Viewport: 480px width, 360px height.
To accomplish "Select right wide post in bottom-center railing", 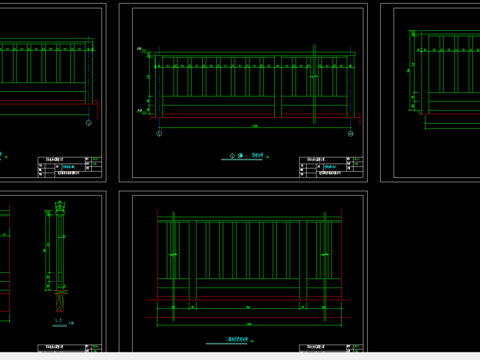I will click(303, 260).
